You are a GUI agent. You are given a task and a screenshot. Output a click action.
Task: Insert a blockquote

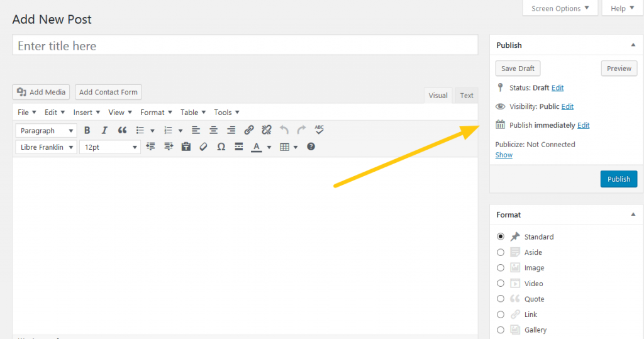point(122,130)
